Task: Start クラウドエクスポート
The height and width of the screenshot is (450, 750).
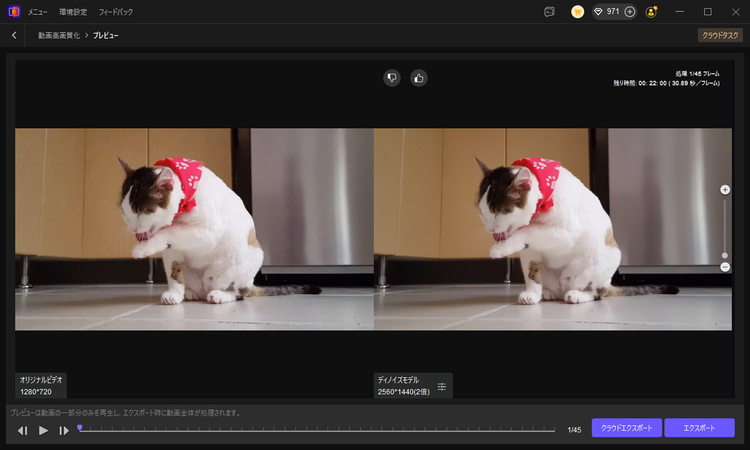Action: pyautogui.click(x=627, y=428)
